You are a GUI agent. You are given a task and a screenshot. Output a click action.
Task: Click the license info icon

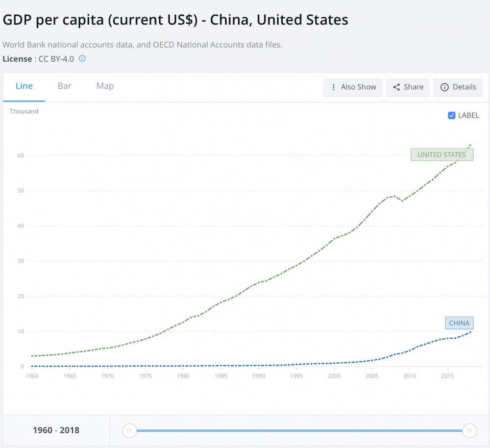click(x=82, y=58)
